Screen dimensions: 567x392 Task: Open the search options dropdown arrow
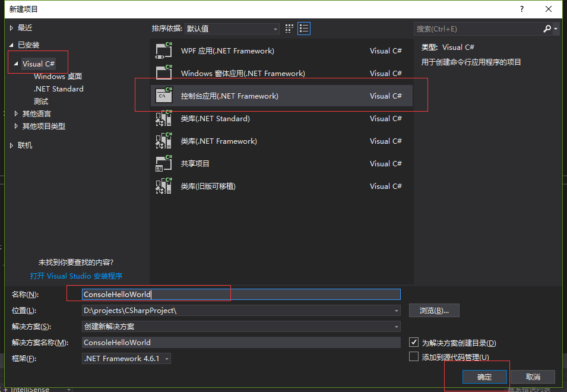556,29
